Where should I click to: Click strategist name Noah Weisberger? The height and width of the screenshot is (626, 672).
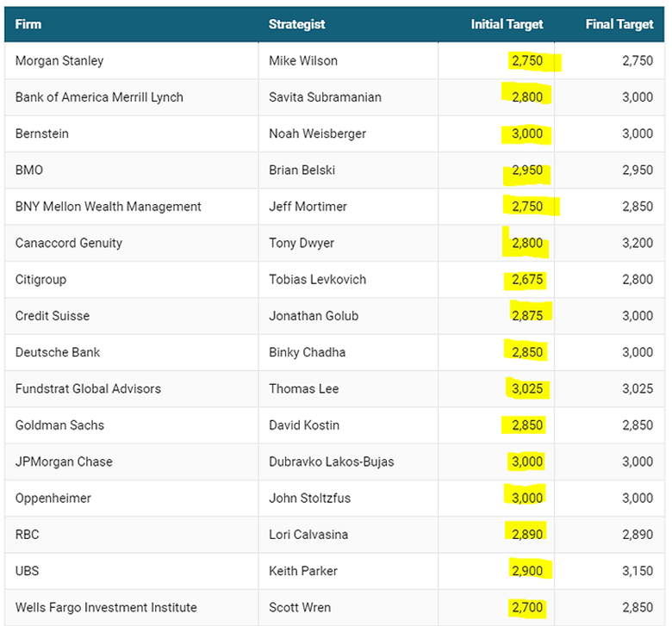317,133
